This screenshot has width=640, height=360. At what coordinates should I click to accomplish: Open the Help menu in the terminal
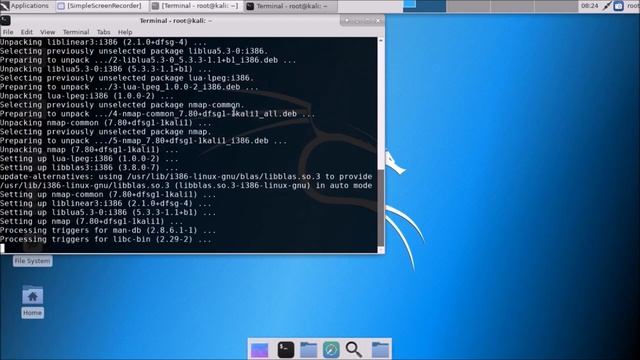coord(125,32)
